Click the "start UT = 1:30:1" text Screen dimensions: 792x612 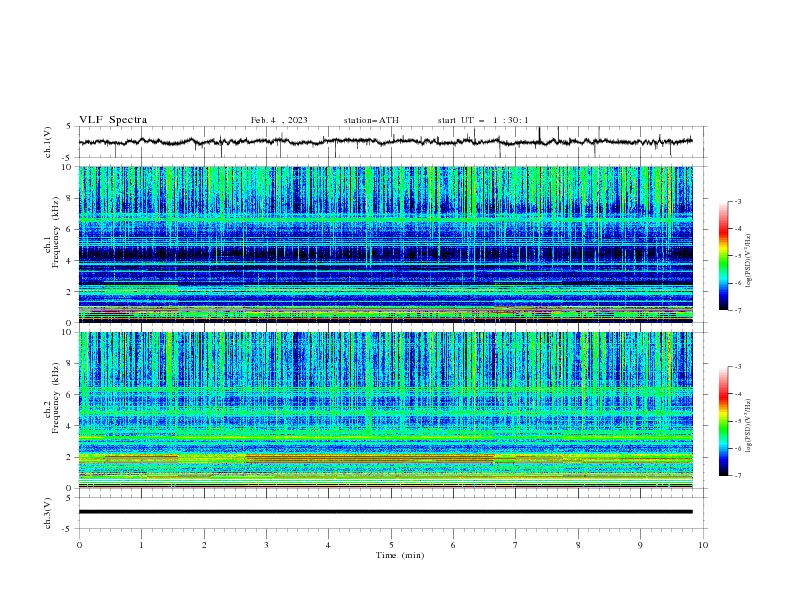[483, 120]
